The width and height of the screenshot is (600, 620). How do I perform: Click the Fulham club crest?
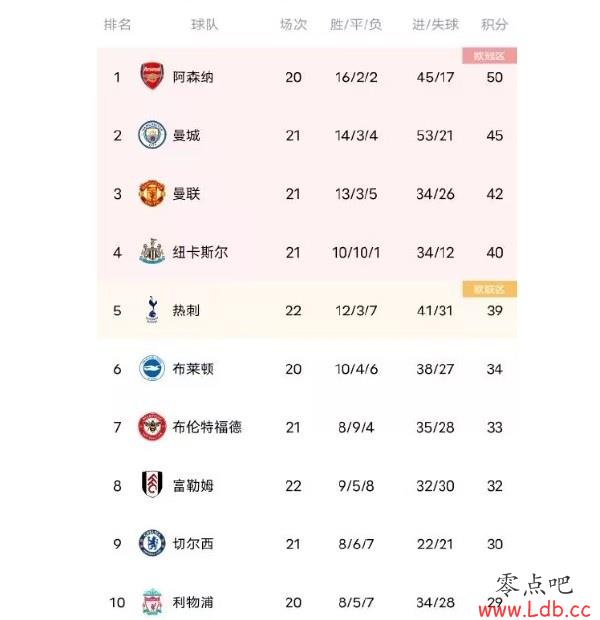[x=152, y=484]
